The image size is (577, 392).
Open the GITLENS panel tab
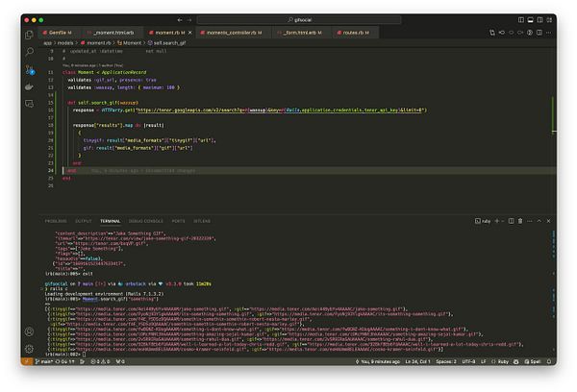202,221
